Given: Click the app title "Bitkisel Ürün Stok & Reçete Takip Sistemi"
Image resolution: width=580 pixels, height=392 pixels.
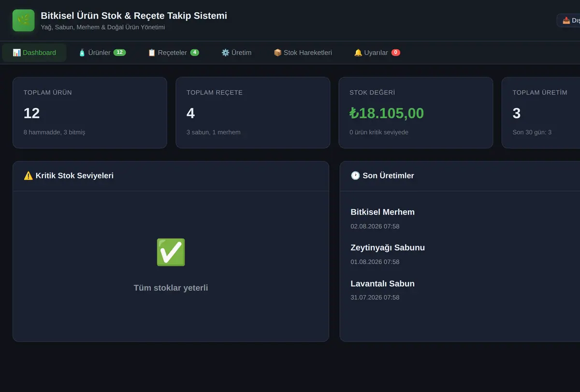Looking at the screenshot, I should [x=134, y=15].
